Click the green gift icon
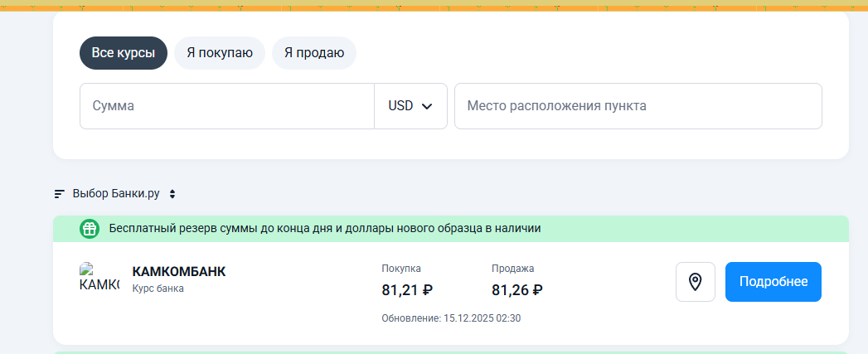 pos(89,228)
